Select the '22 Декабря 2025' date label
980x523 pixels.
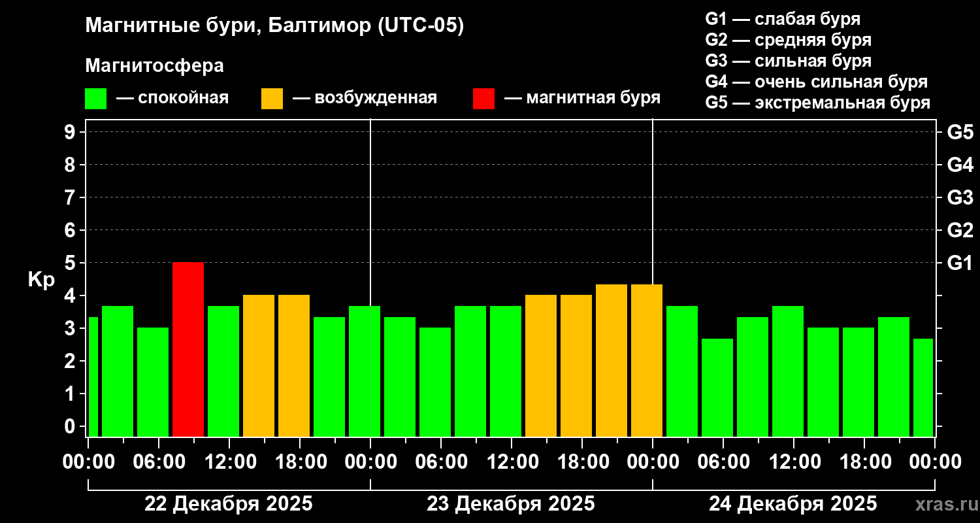coord(229,504)
